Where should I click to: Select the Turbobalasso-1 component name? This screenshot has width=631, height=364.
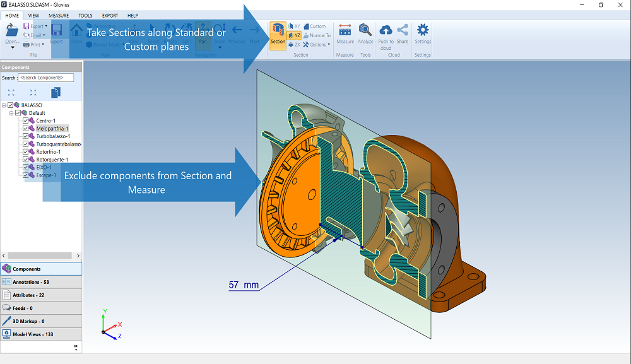(53, 136)
